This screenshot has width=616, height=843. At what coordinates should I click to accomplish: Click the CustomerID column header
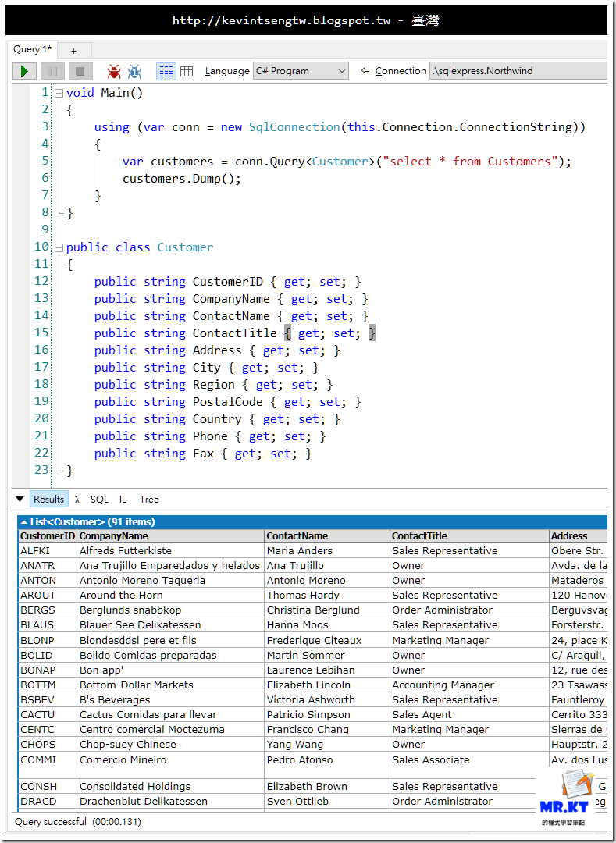48,536
